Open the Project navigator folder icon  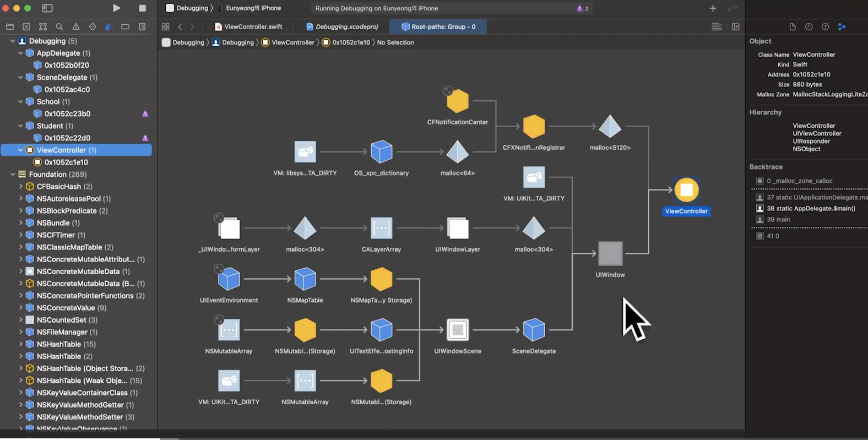coord(10,26)
